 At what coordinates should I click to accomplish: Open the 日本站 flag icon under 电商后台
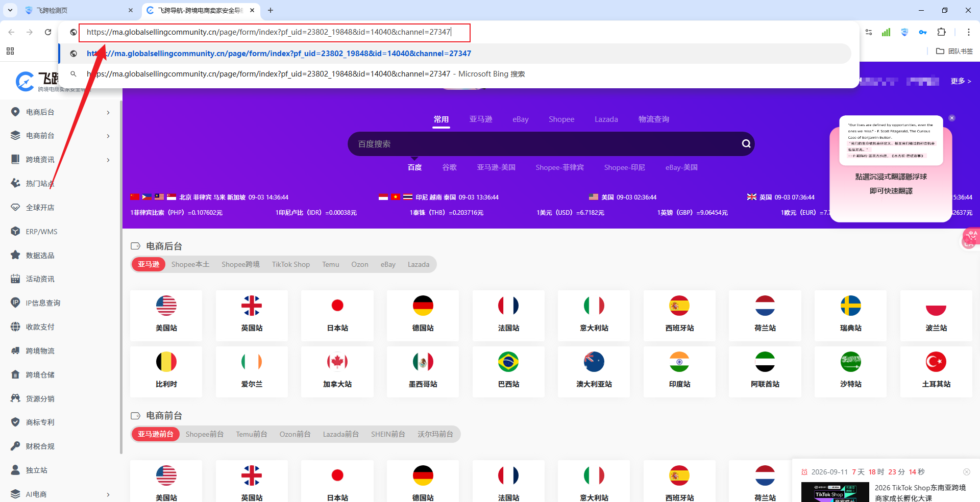337,306
